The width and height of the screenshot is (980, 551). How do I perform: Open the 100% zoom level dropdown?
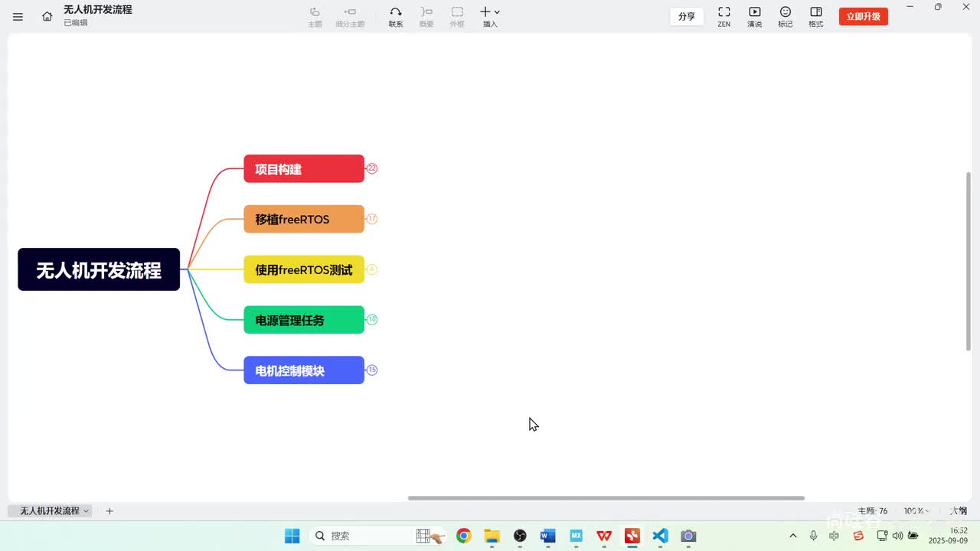[916, 510]
